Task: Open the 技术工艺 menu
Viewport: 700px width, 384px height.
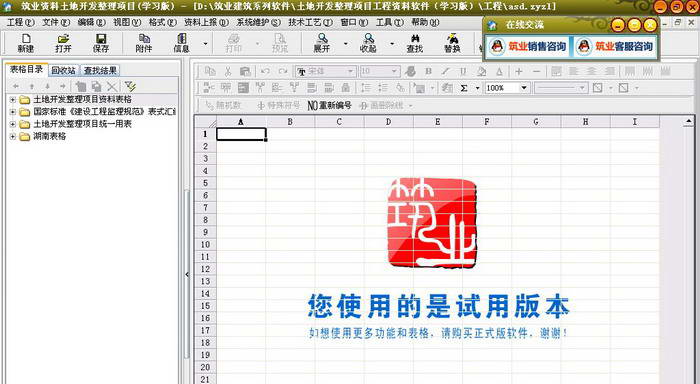Action: [310, 22]
